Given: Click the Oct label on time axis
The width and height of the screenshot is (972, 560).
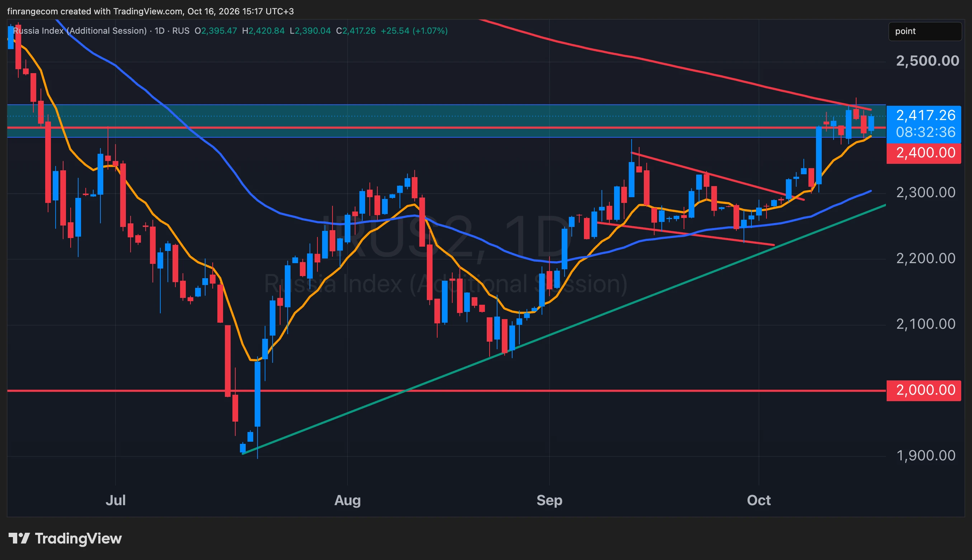Looking at the screenshot, I should 759,500.
